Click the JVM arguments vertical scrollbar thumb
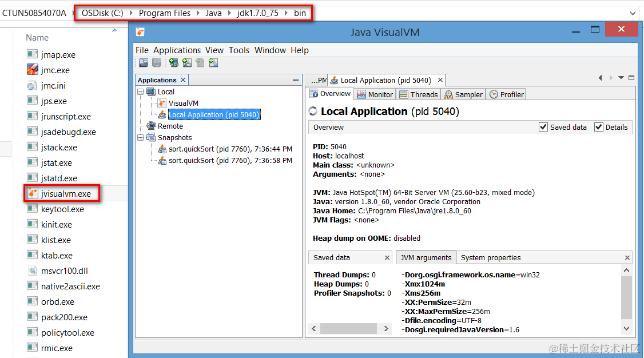 626,297
